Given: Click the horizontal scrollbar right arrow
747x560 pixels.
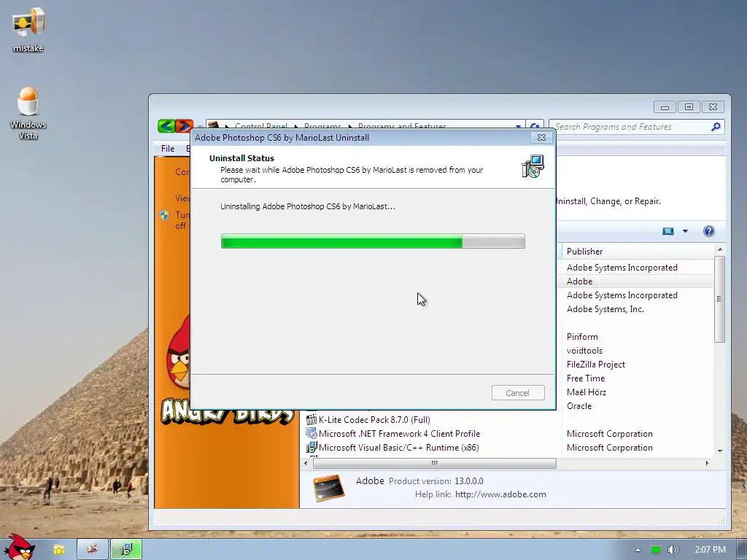Looking at the screenshot, I should [x=707, y=463].
